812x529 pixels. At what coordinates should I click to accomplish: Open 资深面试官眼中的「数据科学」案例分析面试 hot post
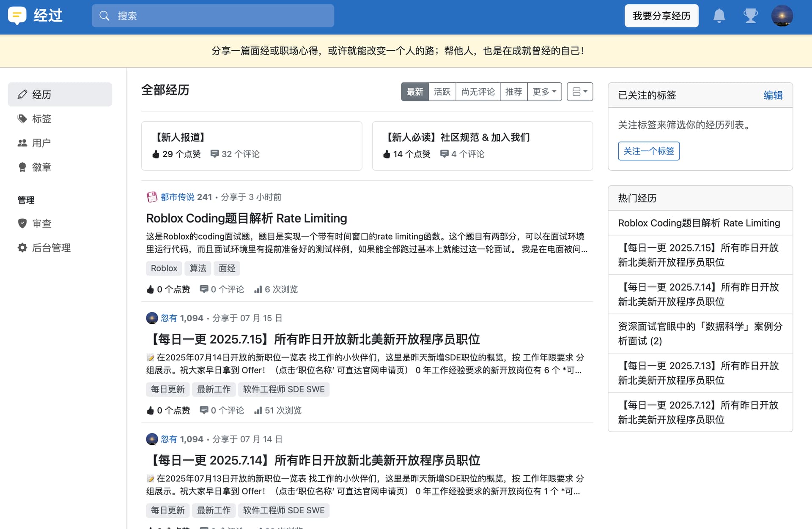[x=700, y=334]
